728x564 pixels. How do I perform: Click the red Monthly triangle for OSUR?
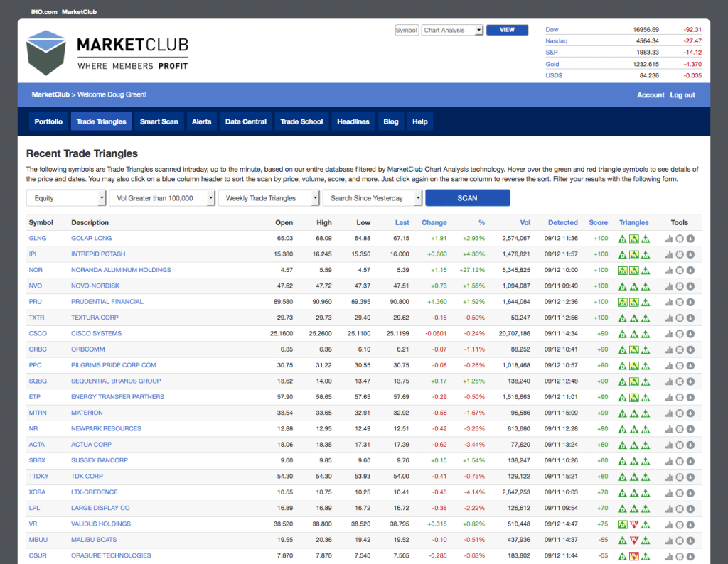click(634, 555)
